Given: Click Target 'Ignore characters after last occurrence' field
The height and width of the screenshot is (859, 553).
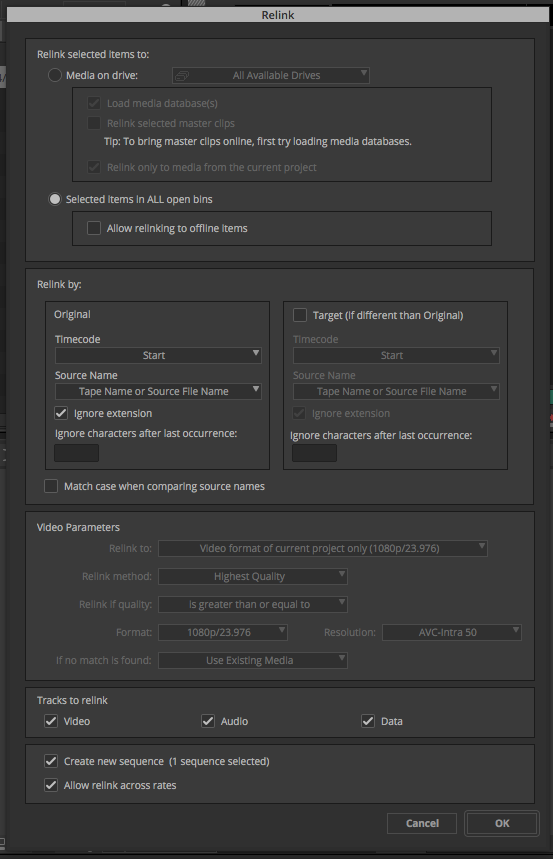Looking at the screenshot, I should (315, 453).
